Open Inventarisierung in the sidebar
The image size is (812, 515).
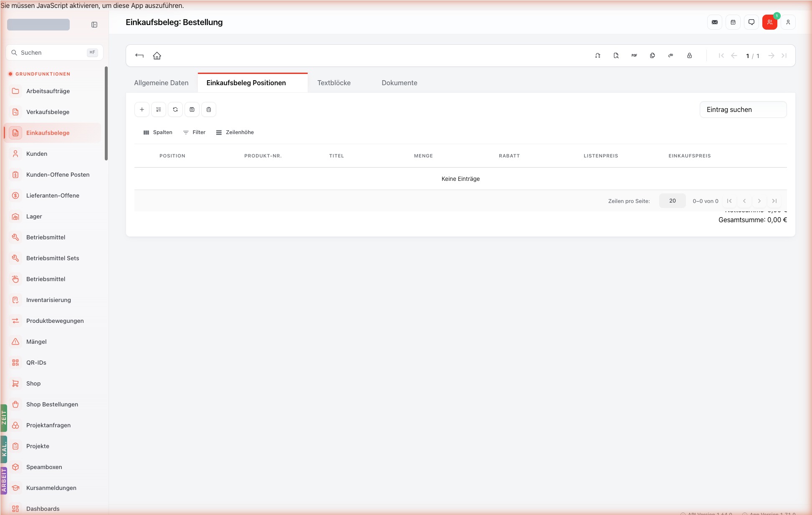click(x=53, y=300)
